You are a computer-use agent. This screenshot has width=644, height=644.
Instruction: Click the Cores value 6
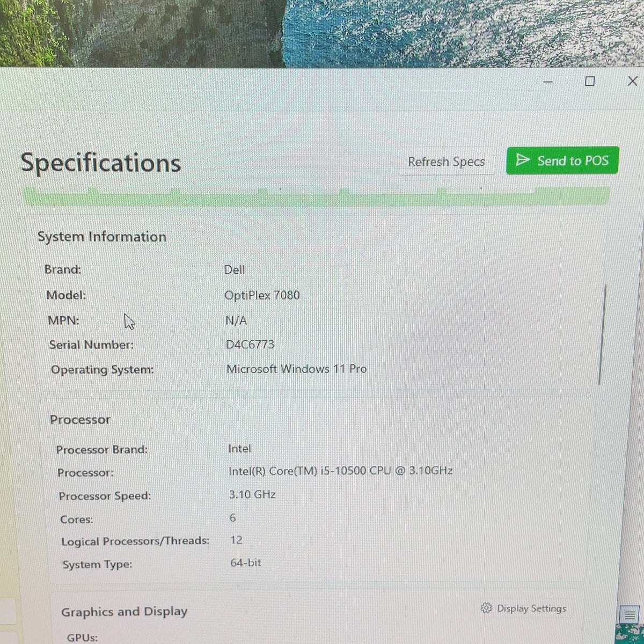click(x=232, y=518)
